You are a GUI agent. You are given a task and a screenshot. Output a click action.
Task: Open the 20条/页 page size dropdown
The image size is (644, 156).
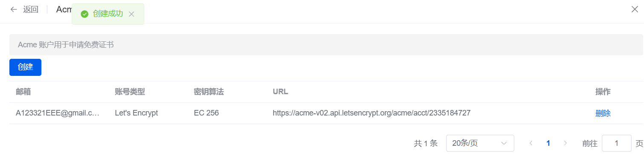[480, 143]
